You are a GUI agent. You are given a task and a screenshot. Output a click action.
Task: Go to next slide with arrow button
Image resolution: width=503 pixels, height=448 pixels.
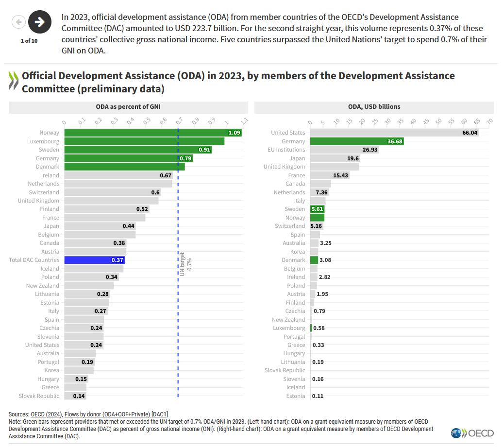tap(40, 22)
